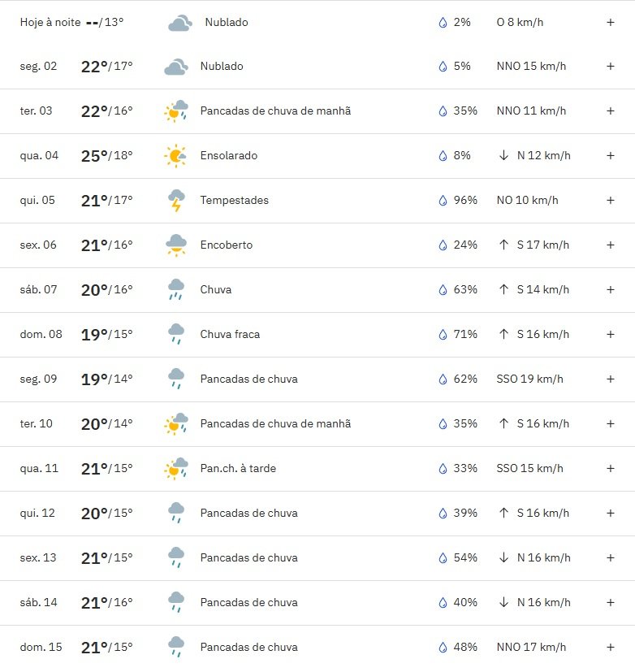Click the wind arrow next to N 12 km/h
635x672 pixels.
504,155
